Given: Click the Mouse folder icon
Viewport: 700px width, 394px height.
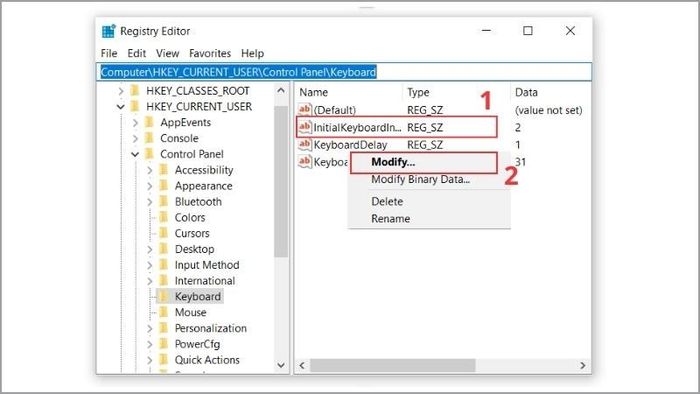Looking at the screenshot, I should coord(164,312).
